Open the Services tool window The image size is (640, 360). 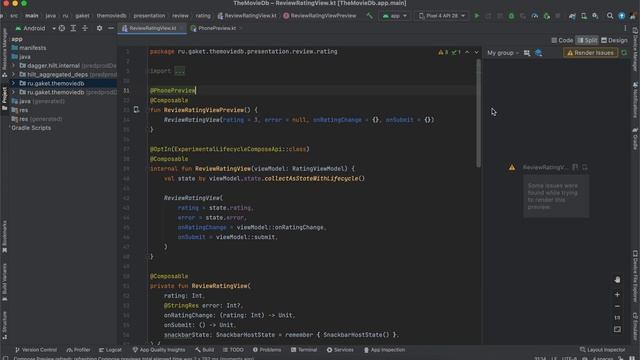point(340,350)
